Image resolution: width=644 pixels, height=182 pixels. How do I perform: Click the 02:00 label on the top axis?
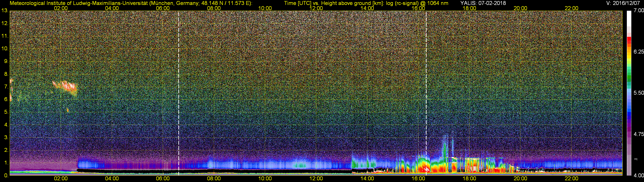pos(61,8)
